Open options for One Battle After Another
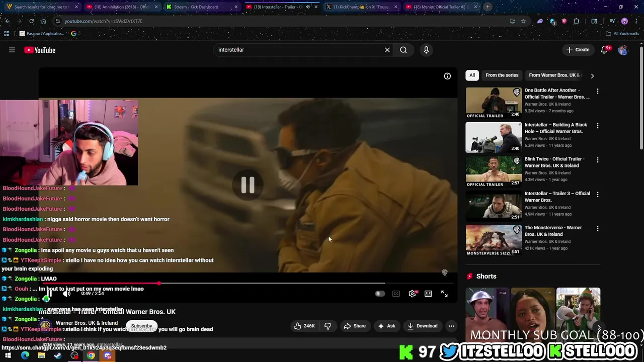 click(597, 92)
